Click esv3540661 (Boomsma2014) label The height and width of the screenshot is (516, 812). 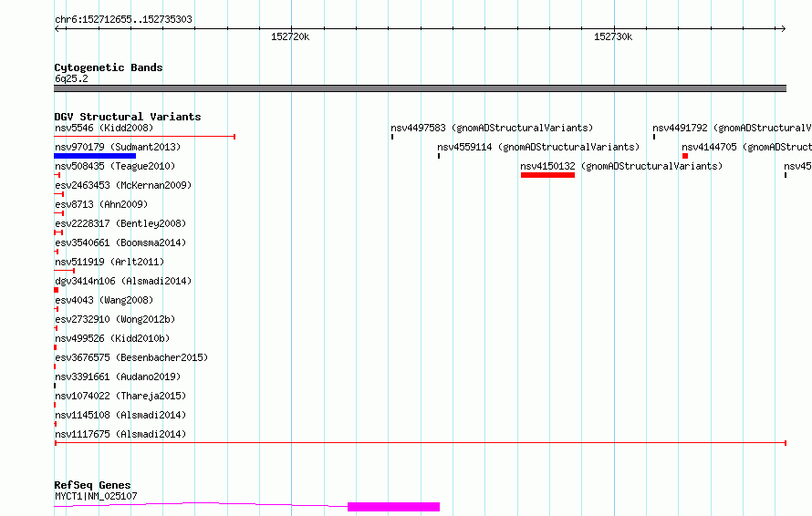pyautogui.click(x=120, y=243)
